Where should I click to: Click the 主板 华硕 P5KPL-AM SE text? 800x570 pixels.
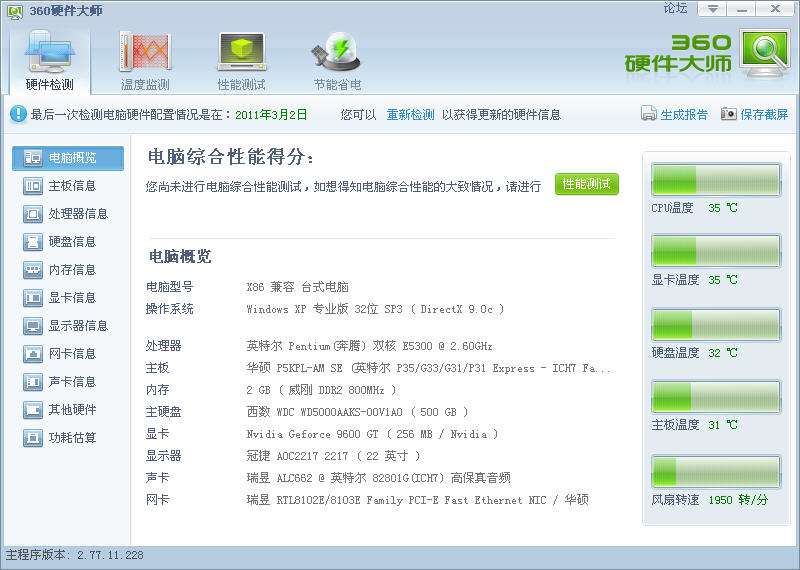click(x=428, y=368)
